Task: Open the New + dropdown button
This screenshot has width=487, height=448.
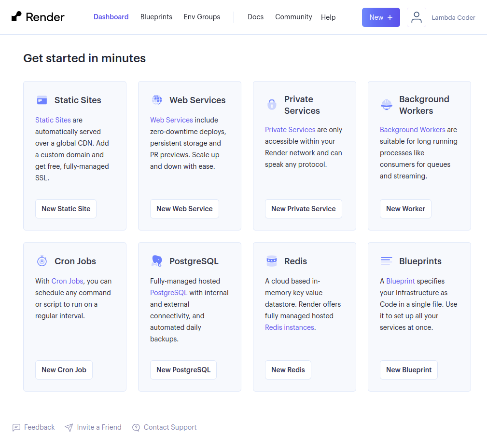Action: 381,17
